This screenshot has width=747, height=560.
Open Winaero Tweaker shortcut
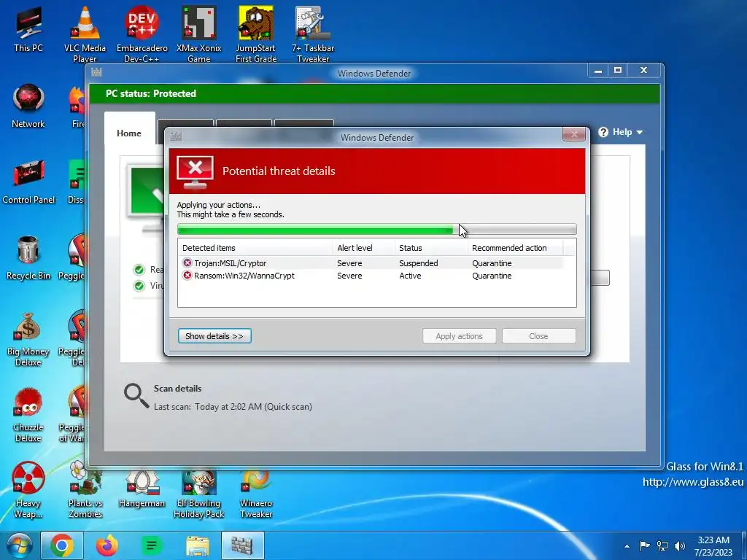[x=256, y=494]
